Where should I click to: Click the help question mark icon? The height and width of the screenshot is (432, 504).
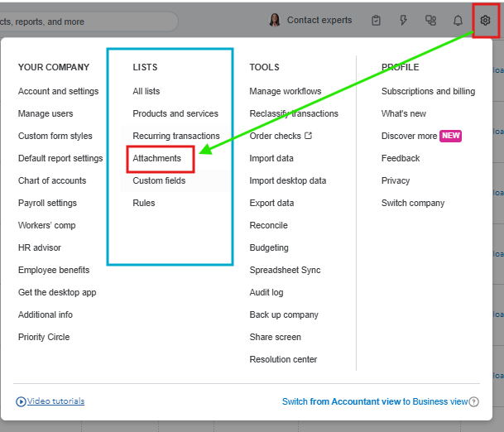pyautogui.click(x=473, y=401)
